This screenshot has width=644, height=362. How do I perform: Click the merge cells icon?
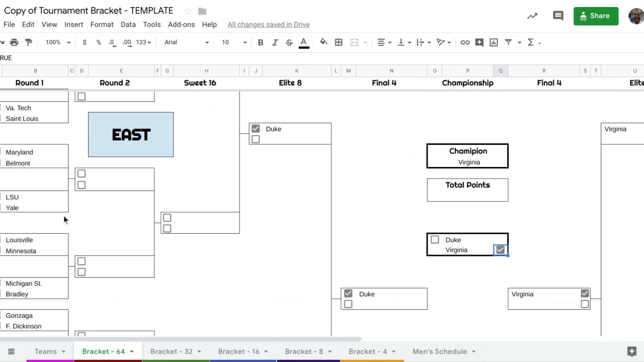click(x=354, y=42)
